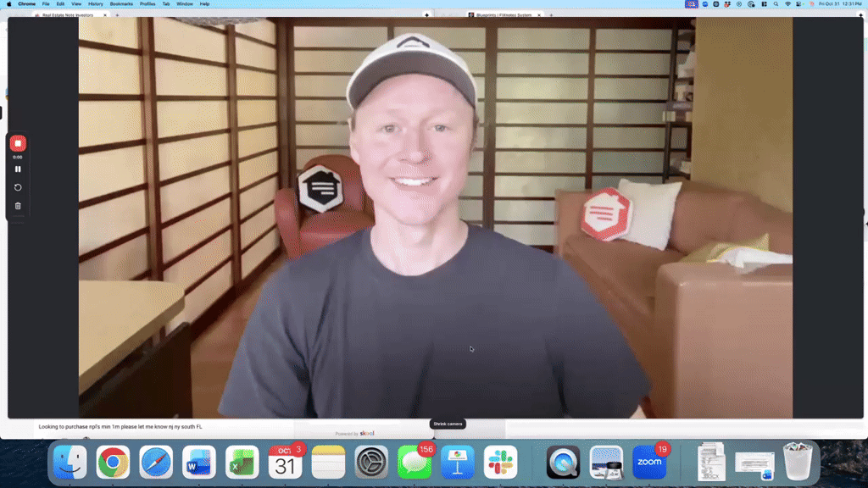
Task: Open the Trash in the Dock
Action: pyautogui.click(x=798, y=462)
